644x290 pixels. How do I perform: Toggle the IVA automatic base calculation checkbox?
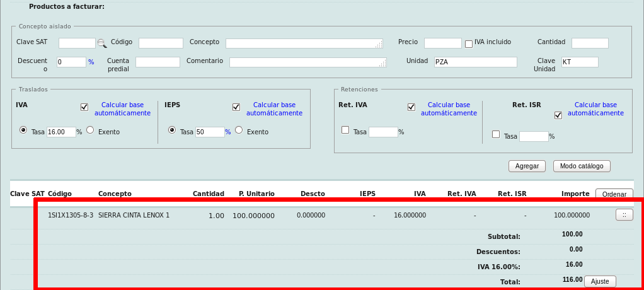(84, 107)
